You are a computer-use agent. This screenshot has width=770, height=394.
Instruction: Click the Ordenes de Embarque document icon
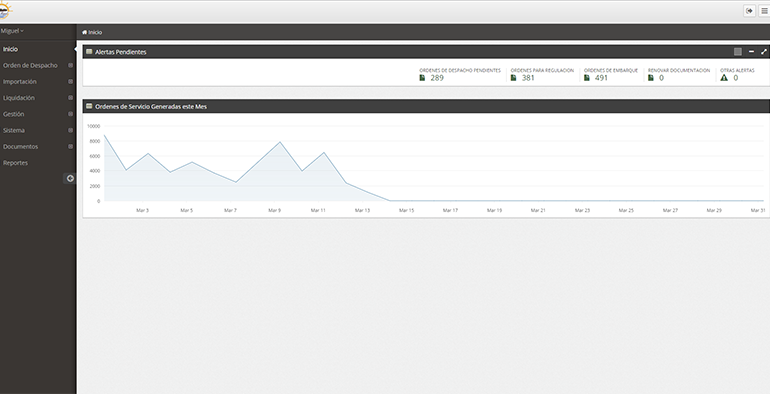point(587,78)
